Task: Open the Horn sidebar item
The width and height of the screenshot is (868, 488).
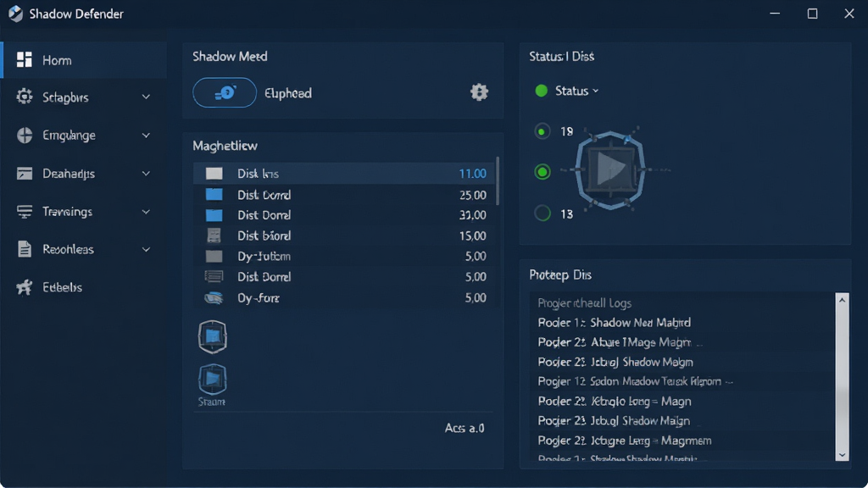Action: (x=84, y=60)
